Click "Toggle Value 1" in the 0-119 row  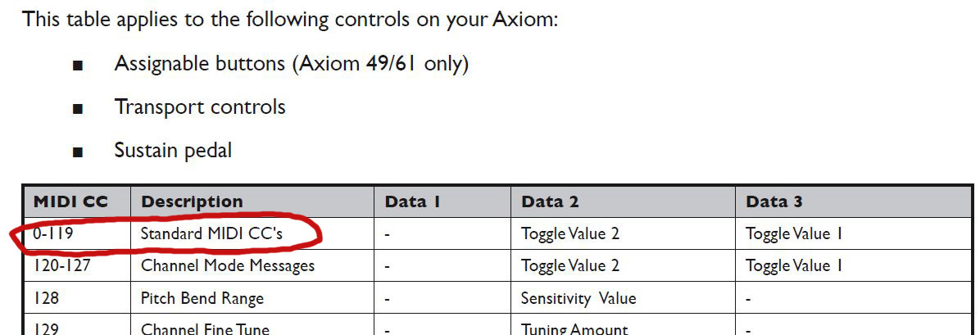[x=794, y=234]
